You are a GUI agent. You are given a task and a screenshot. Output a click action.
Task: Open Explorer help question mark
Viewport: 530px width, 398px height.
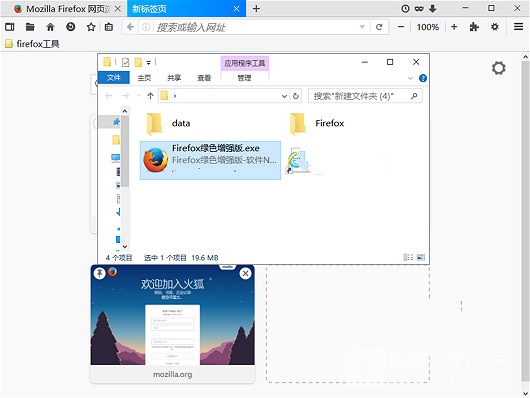[x=423, y=78]
